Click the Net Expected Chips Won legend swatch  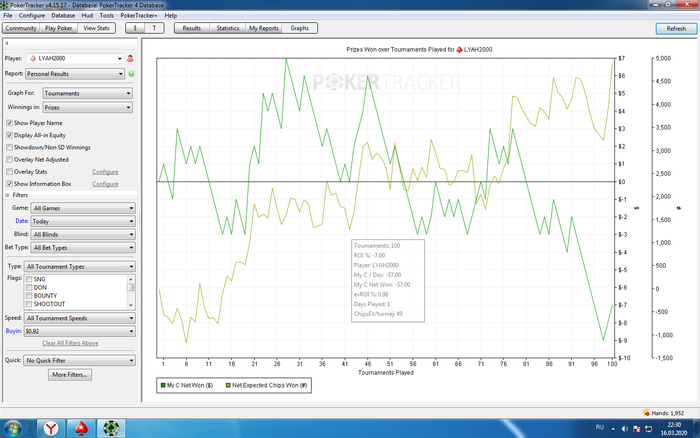[228, 385]
